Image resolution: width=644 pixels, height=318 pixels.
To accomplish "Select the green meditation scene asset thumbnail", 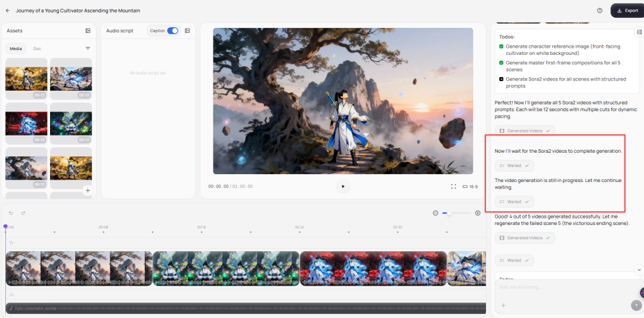I will tap(71, 124).
